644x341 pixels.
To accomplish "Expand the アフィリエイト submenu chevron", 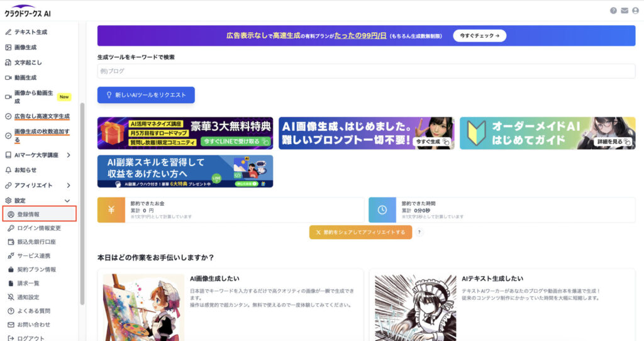I will (68, 186).
